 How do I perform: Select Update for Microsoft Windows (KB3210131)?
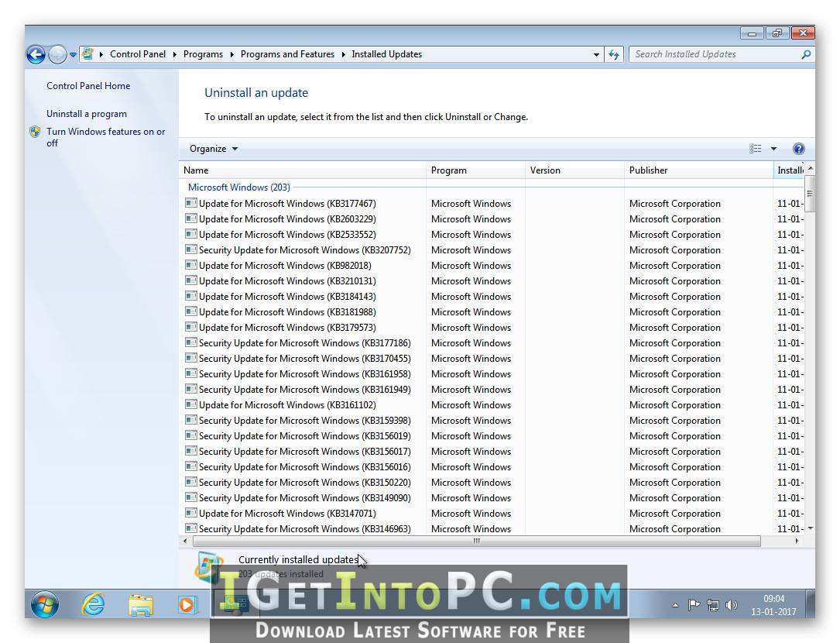287,281
